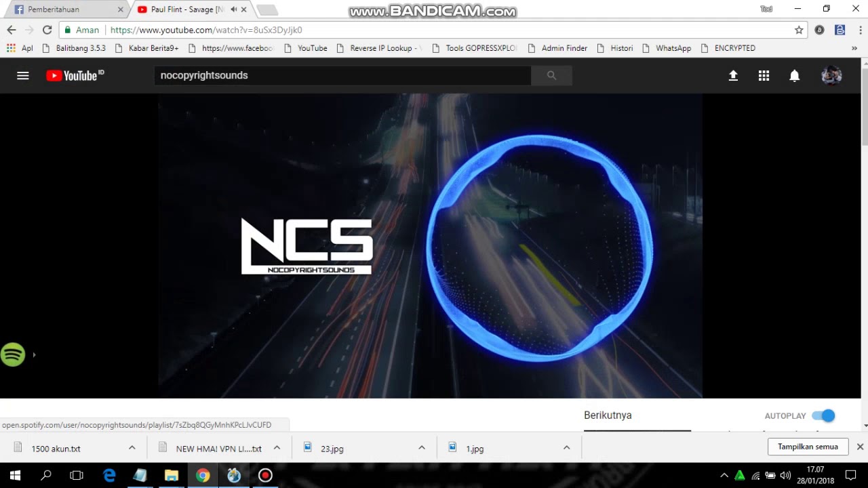The width and height of the screenshot is (868, 488).
Task: Switch to the Pemberitahuan tab
Action: pos(64,9)
